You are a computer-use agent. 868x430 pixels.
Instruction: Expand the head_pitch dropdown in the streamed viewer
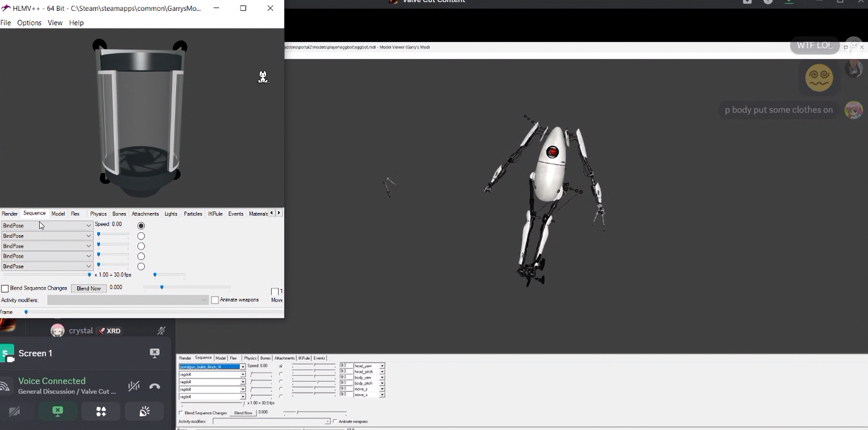point(382,372)
